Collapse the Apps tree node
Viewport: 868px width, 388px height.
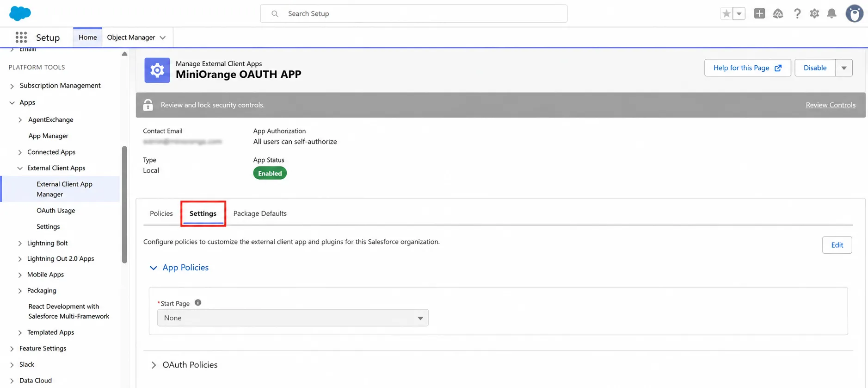(12, 103)
